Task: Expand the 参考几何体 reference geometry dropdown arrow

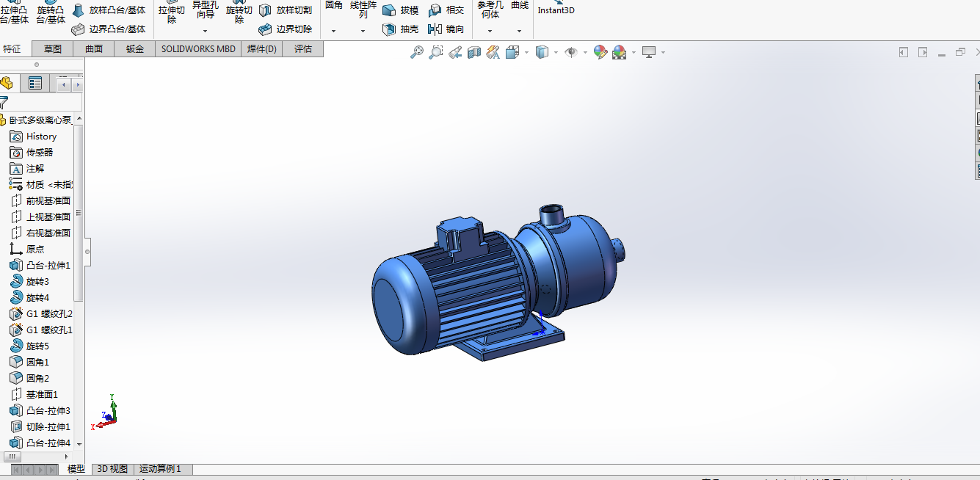Action: click(x=490, y=32)
